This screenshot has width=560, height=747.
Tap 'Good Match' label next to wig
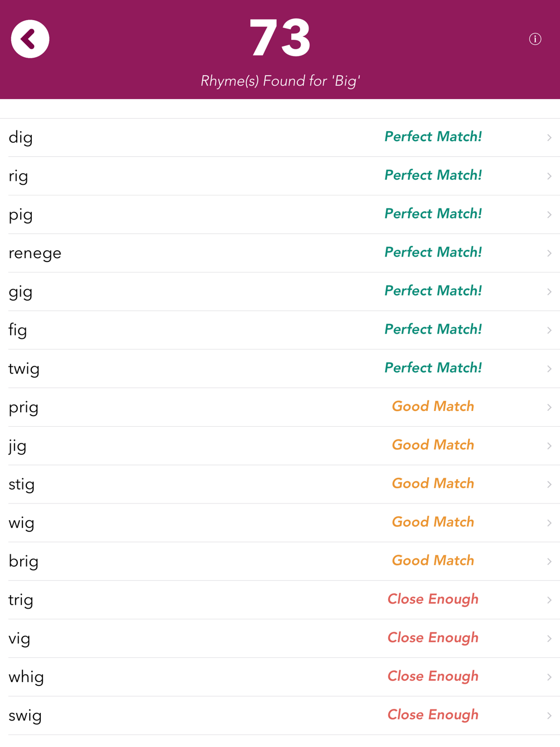pos(433,522)
